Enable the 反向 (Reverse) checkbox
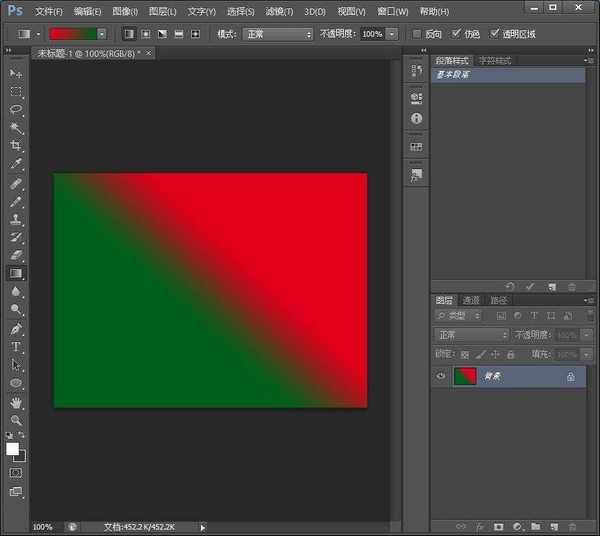The height and width of the screenshot is (536, 600). click(x=417, y=34)
